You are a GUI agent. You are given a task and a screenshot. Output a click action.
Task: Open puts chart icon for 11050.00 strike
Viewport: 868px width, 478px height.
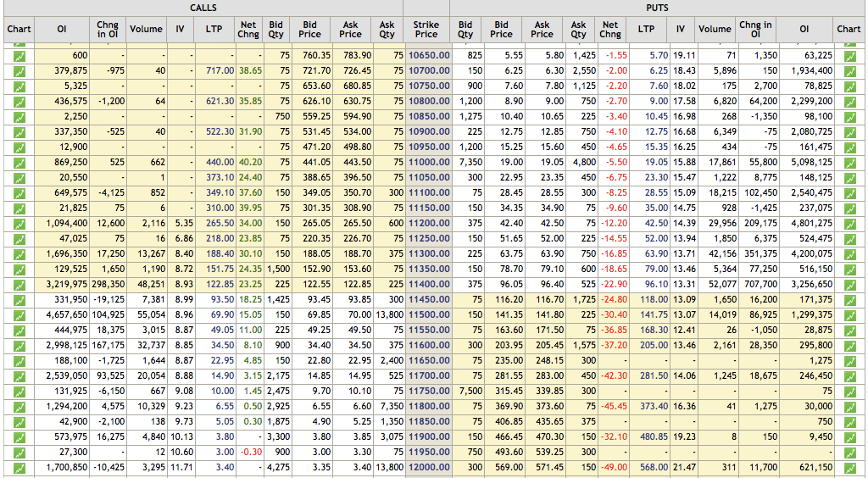click(x=849, y=178)
